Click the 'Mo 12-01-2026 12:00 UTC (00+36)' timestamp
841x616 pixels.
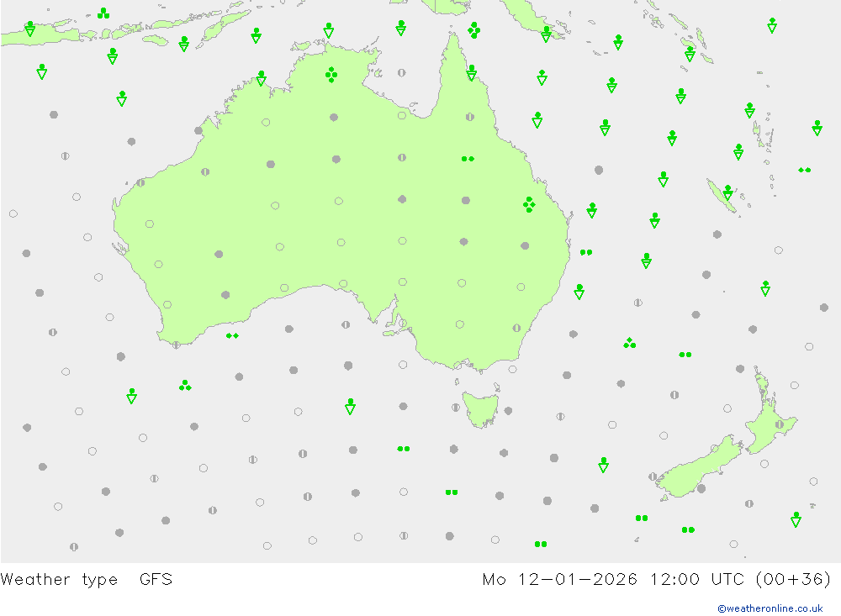tap(657, 579)
